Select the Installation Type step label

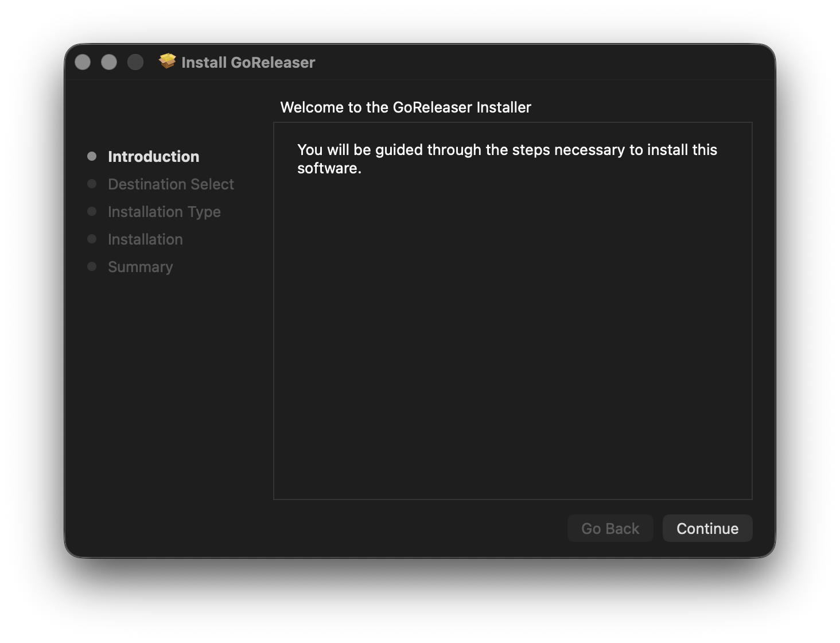[164, 212]
